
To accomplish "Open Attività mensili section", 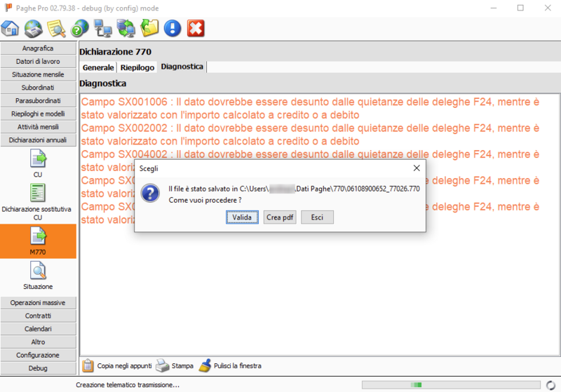I will point(38,127).
